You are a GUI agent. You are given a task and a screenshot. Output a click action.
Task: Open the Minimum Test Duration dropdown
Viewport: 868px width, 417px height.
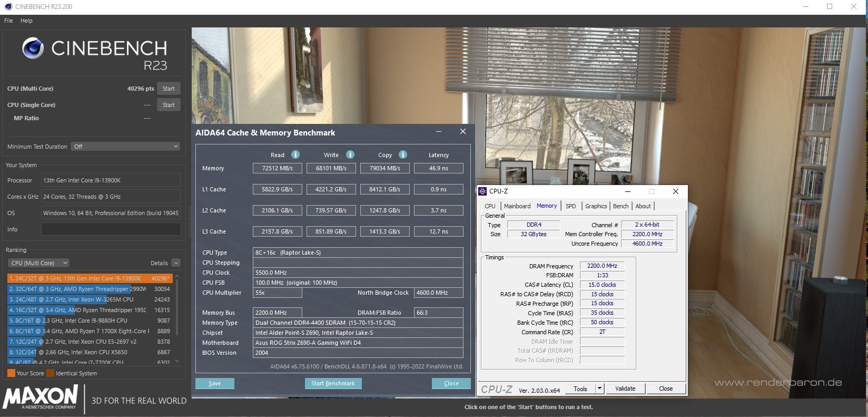(x=125, y=147)
